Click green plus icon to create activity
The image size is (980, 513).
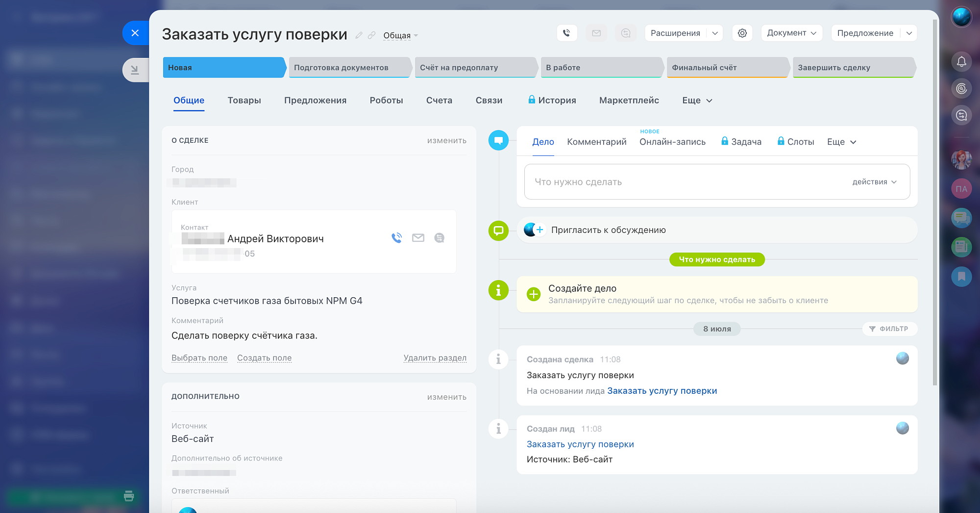click(533, 294)
